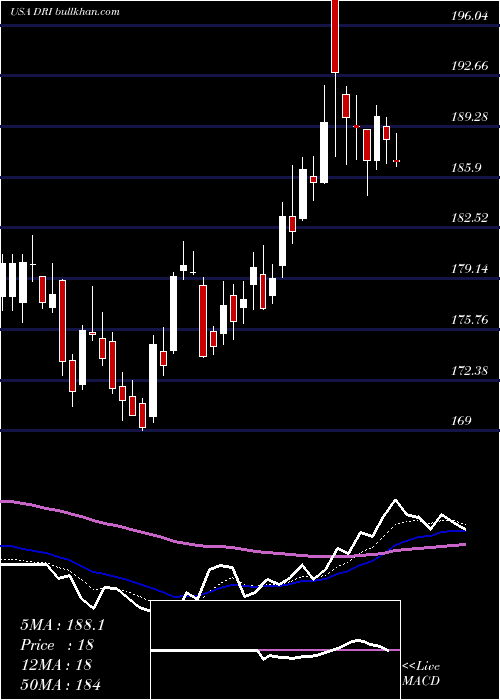
Task: Click the tall red candle near the 196.04 gridline
Action: point(335,36)
